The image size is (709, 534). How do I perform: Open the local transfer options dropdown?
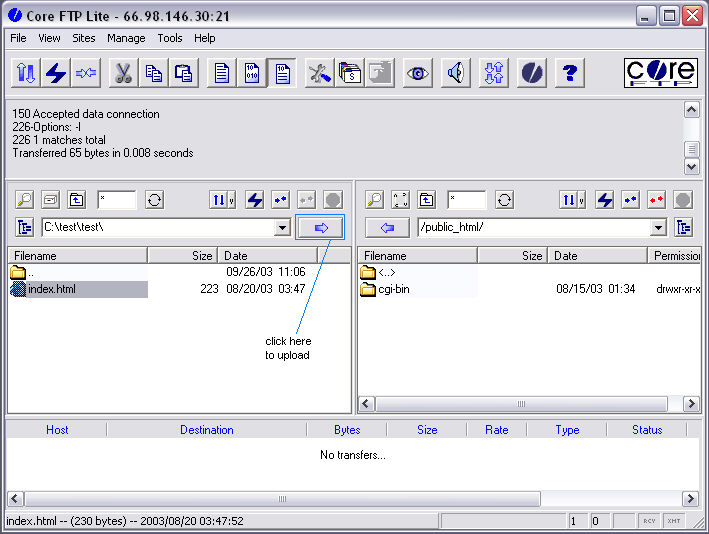222,200
